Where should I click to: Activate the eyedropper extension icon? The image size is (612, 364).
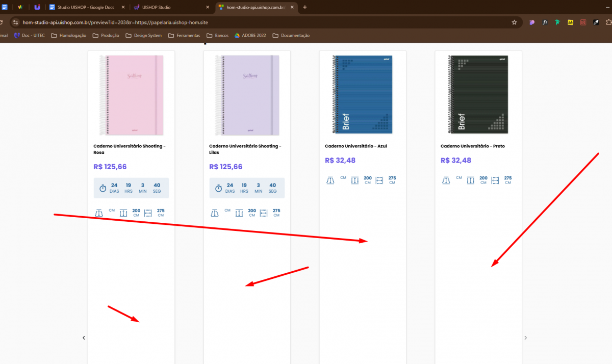(596, 22)
